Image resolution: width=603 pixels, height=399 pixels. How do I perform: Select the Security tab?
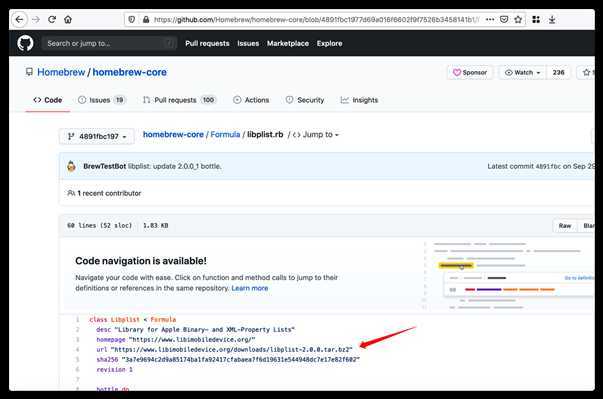(x=305, y=100)
